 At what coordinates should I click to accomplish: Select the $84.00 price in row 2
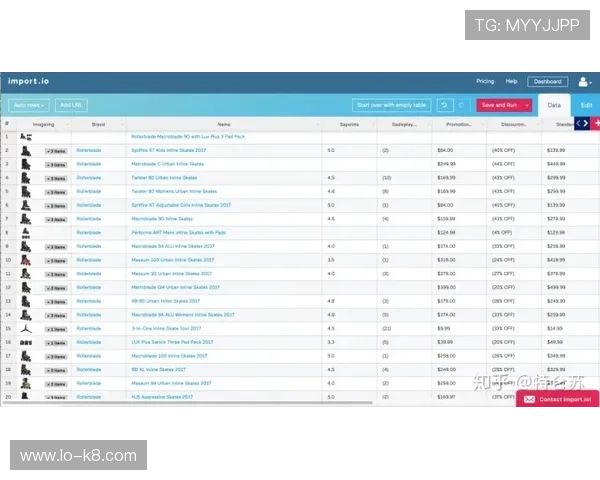point(445,150)
